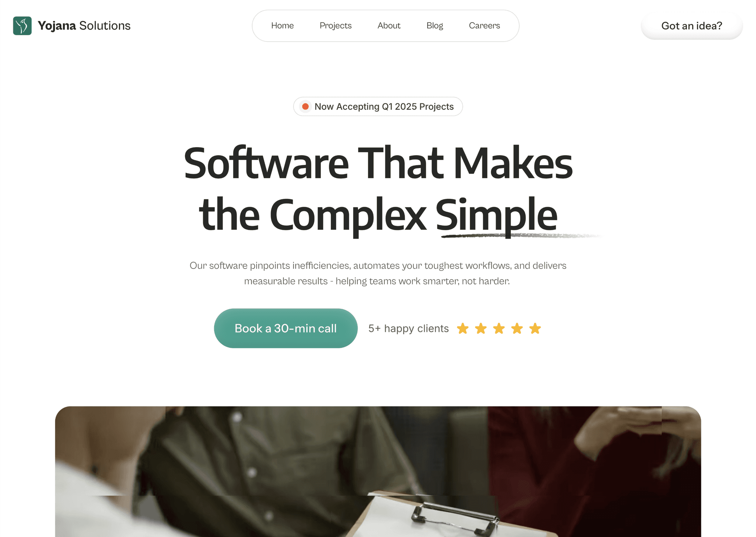Image resolution: width=756 pixels, height=537 pixels.
Task: Click the About navigation link
Action: tap(388, 25)
